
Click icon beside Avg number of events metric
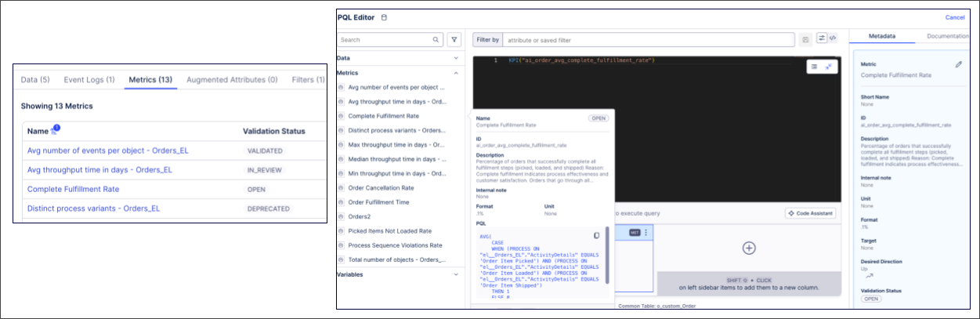point(342,87)
